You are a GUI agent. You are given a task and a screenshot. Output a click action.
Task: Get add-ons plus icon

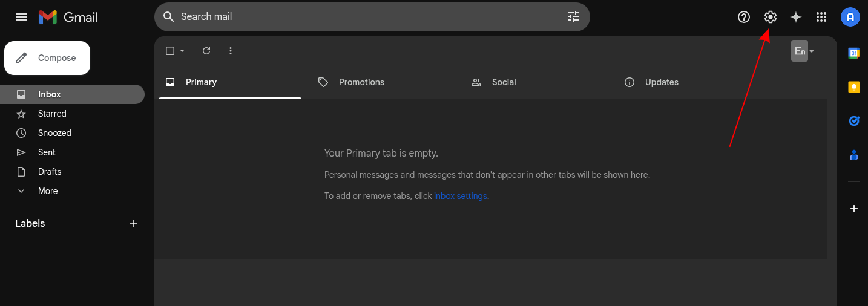pyautogui.click(x=853, y=209)
